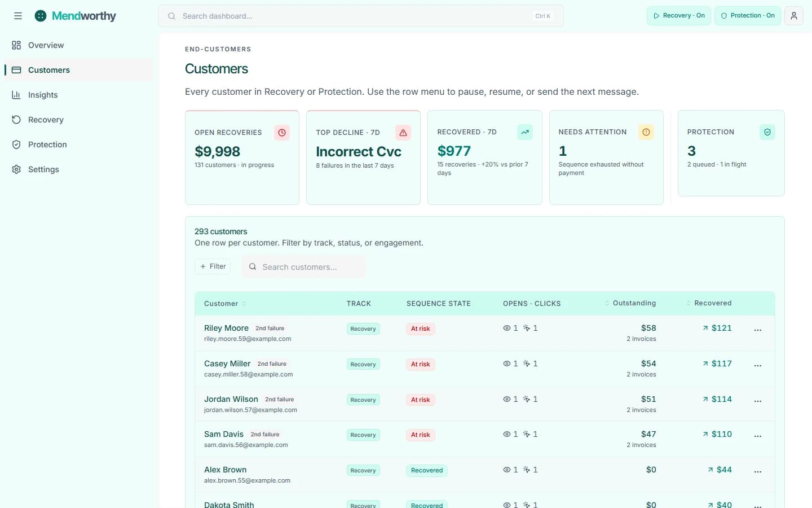The width and height of the screenshot is (812, 508).
Task: Toggle the Protection · On button
Action: (x=748, y=16)
